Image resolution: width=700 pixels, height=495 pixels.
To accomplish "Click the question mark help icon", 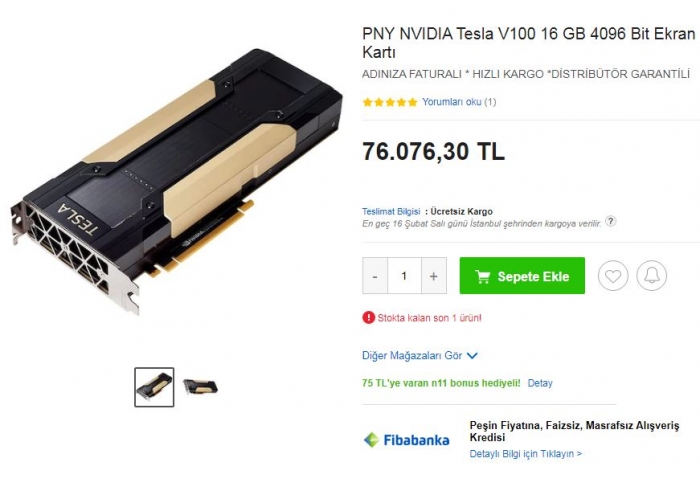I will (x=610, y=221).
